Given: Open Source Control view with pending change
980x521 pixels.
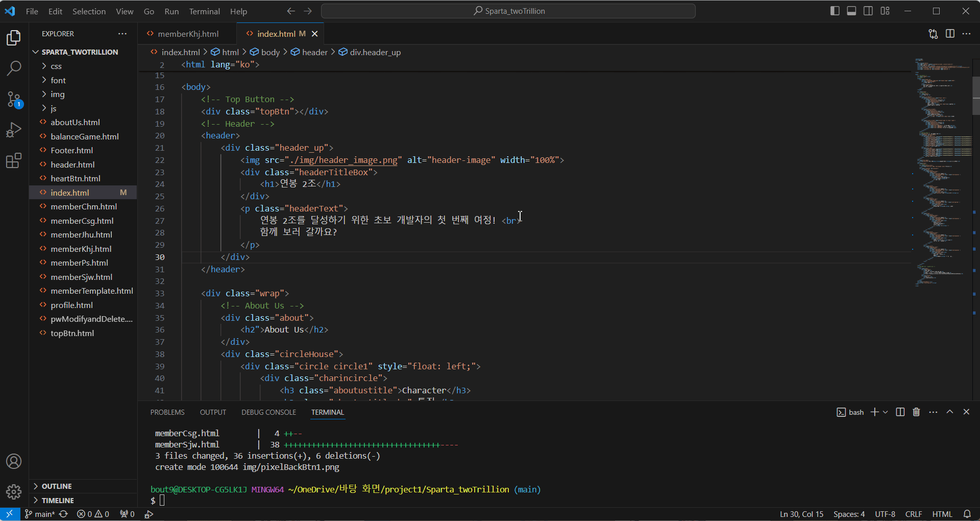Looking at the screenshot, I should pyautogui.click(x=14, y=99).
